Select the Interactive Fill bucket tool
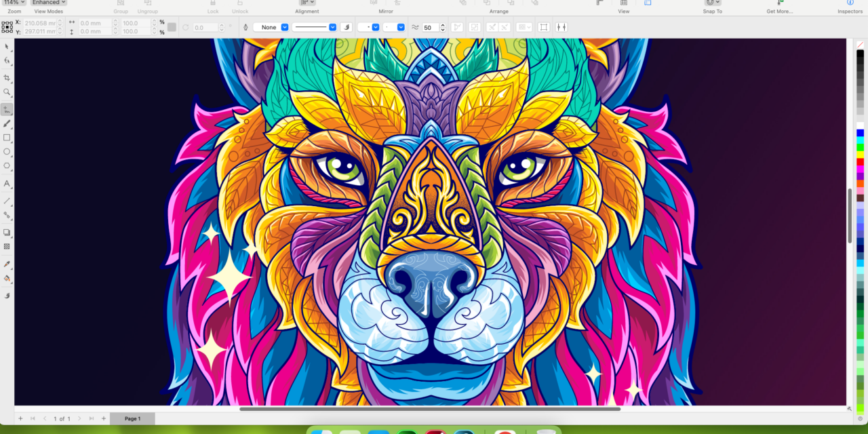The width and height of the screenshot is (868, 434). tap(7, 278)
